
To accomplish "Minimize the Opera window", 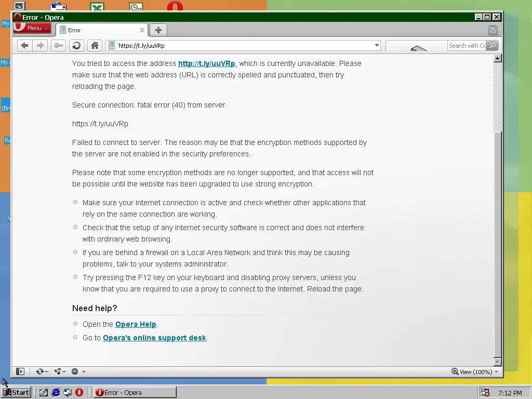I will click(478, 17).
